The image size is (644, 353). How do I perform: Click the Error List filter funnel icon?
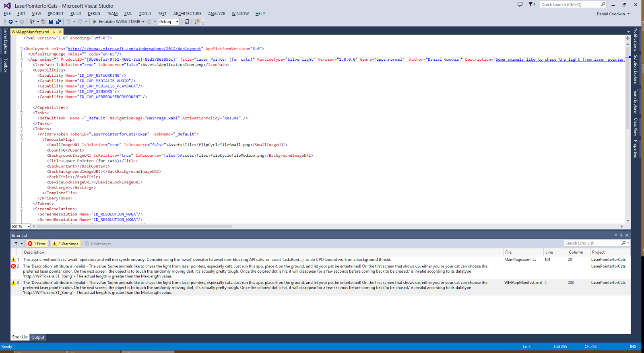click(16, 244)
